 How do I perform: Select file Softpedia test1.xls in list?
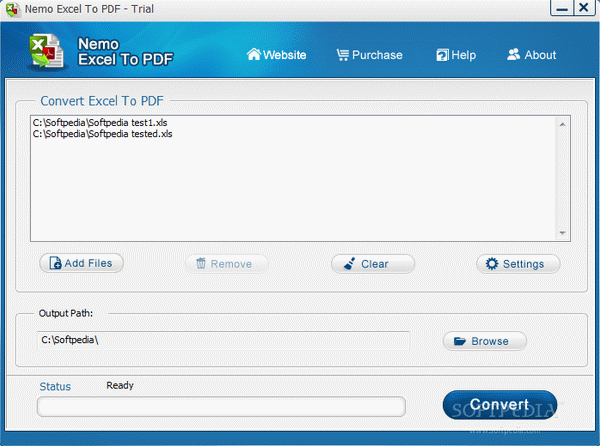click(x=100, y=123)
